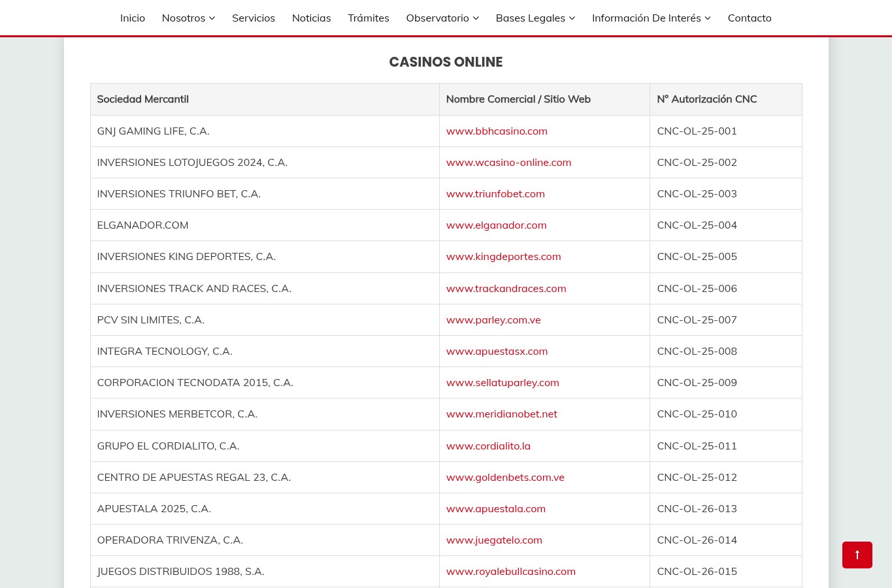Viewport: 892px width, 588px height.
Task: Select the GNJ GAMING LIFE, C.A. cell
Action: pos(265,131)
